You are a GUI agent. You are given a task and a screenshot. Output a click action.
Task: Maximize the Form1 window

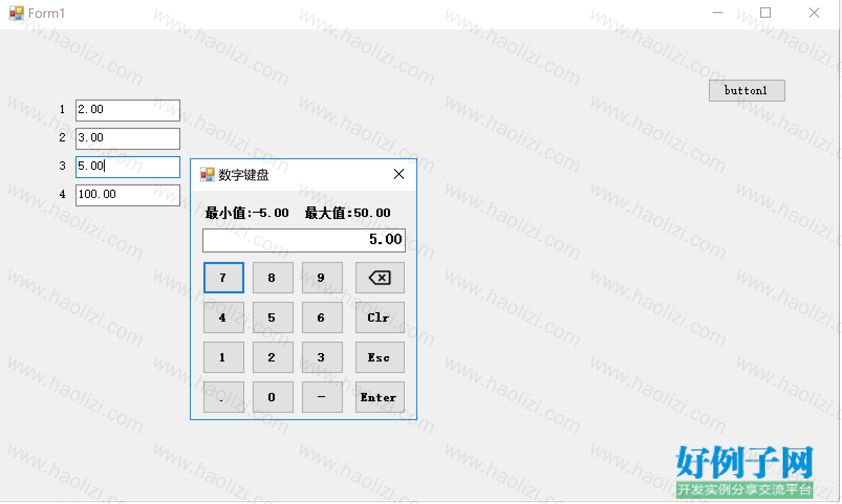click(765, 13)
